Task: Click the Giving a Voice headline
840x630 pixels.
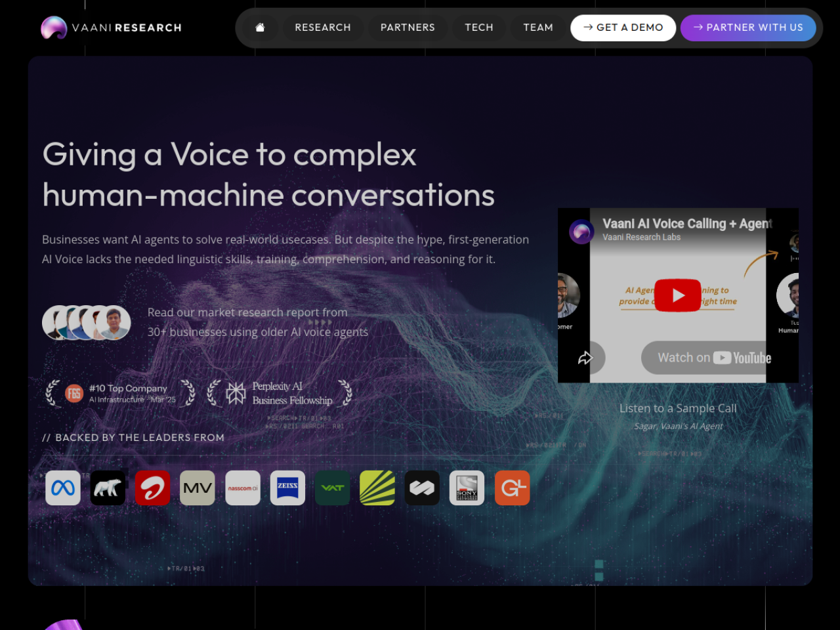Action: point(268,175)
